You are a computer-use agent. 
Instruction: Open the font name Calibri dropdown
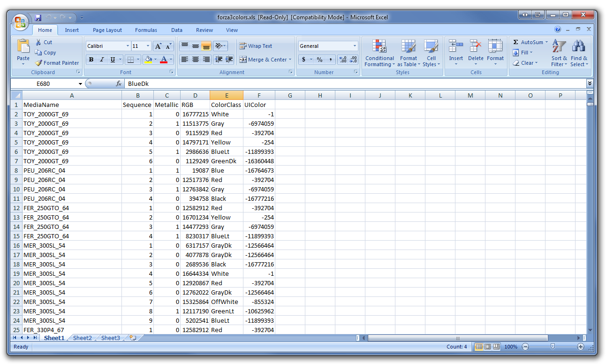pos(128,46)
